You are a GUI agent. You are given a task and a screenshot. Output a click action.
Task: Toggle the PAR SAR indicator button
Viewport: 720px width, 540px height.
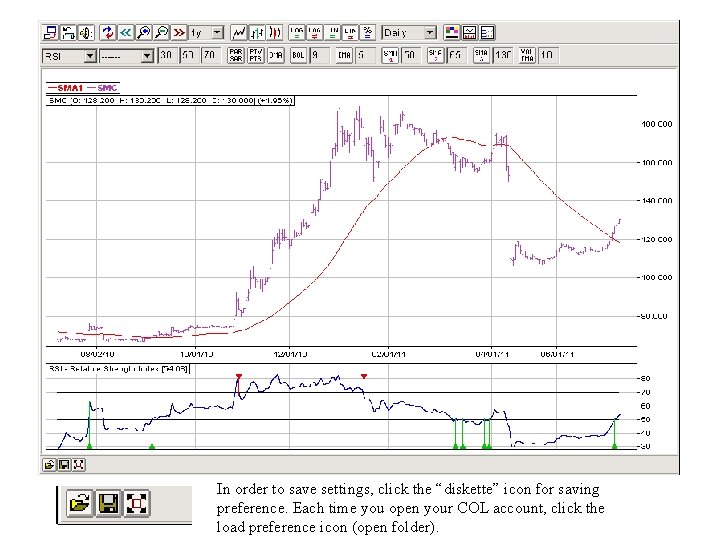pyautogui.click(x=236, y=55)
